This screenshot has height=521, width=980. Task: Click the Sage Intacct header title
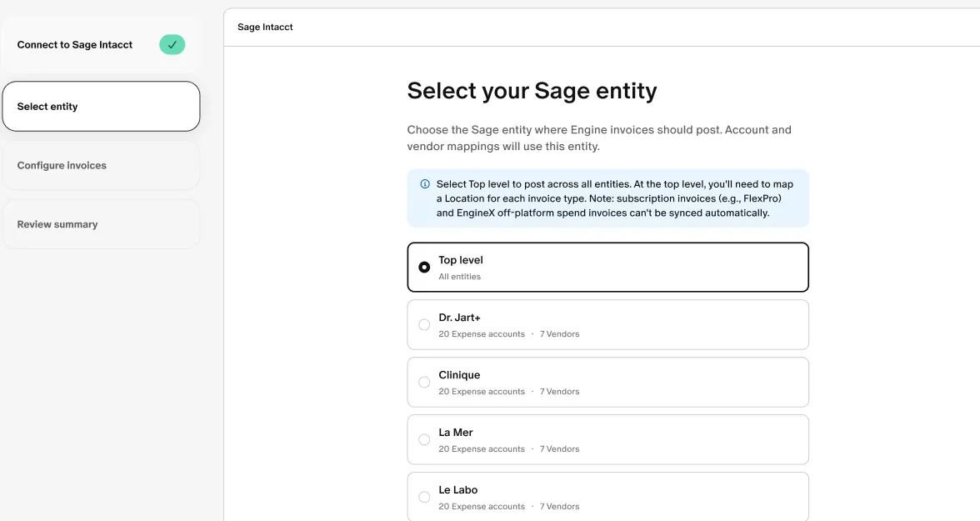point(265,27)
